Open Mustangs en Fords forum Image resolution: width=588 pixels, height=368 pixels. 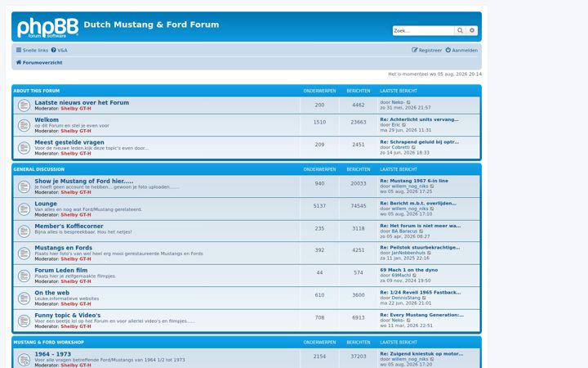tap(63, 248)
